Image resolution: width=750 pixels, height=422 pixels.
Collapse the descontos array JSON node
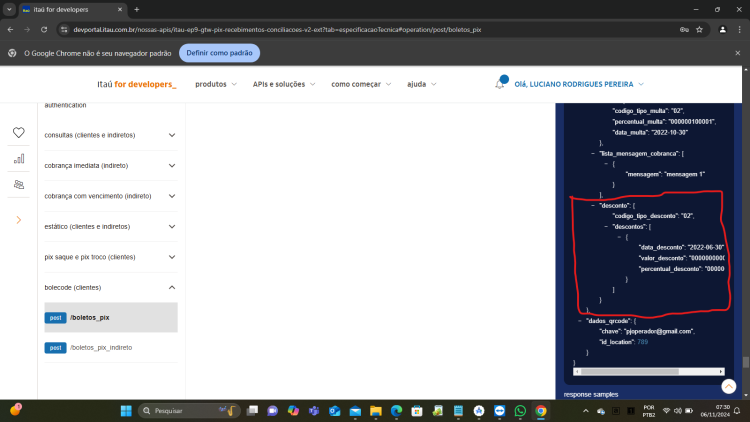[606, 227]
